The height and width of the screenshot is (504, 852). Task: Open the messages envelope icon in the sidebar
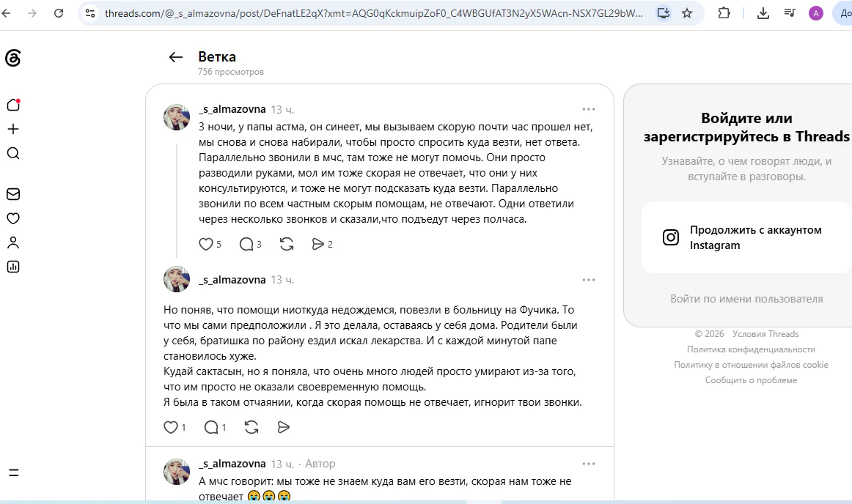pyautogui.click(x=13, y=194)
